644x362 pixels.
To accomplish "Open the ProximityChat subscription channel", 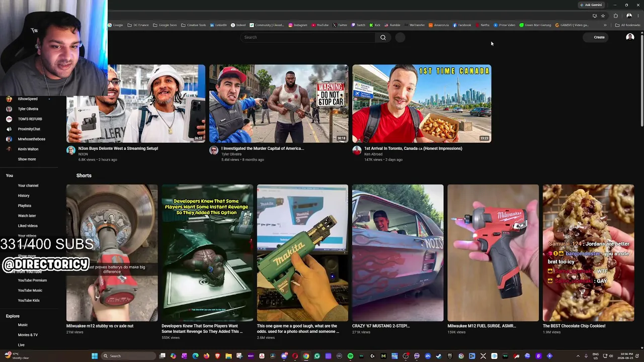I will [x=28, y=129].
